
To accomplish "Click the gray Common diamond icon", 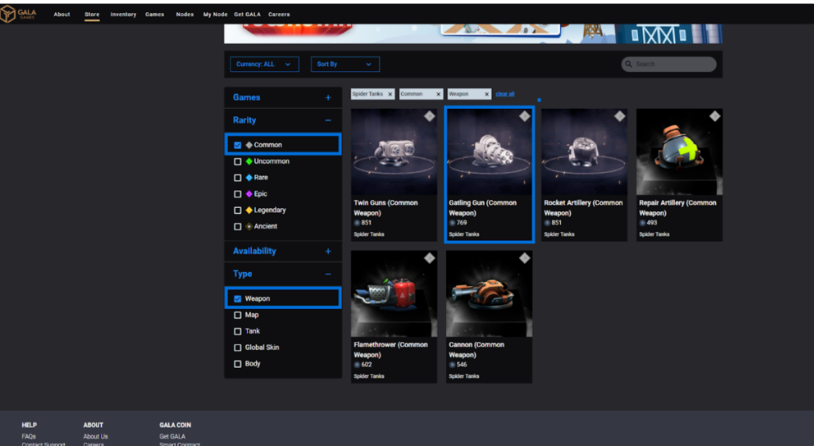I will [249, 145].
